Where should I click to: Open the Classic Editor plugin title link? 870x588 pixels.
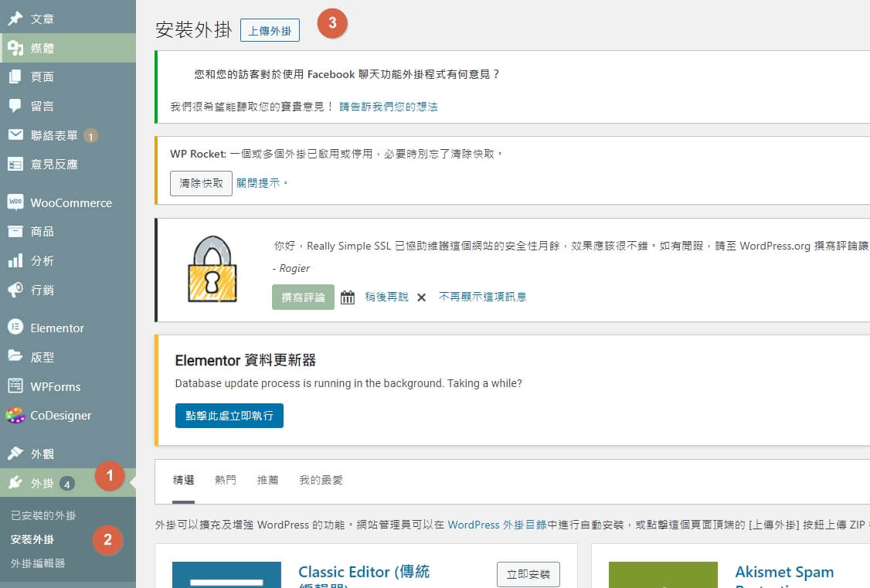[364, 577]
